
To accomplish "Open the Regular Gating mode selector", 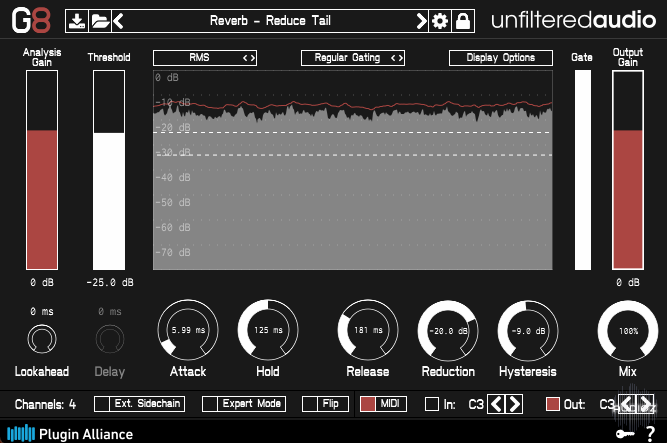I will [353, 58].
